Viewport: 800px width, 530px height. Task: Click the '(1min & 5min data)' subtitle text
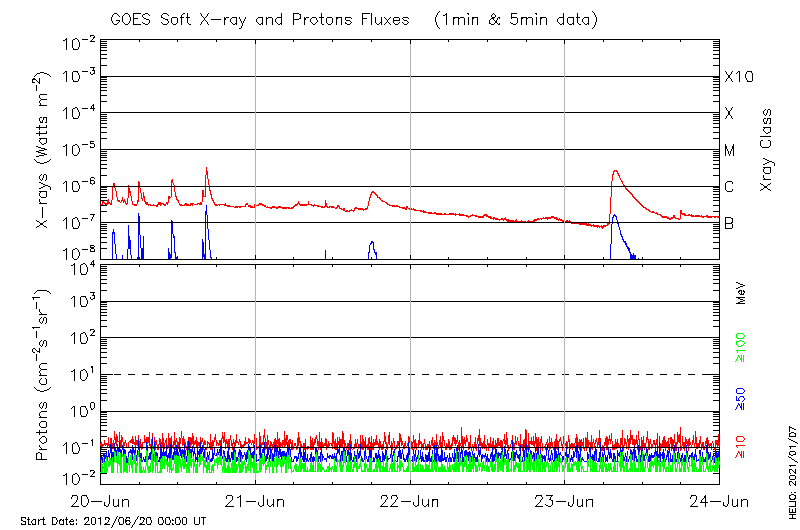[x=517, y=19]
